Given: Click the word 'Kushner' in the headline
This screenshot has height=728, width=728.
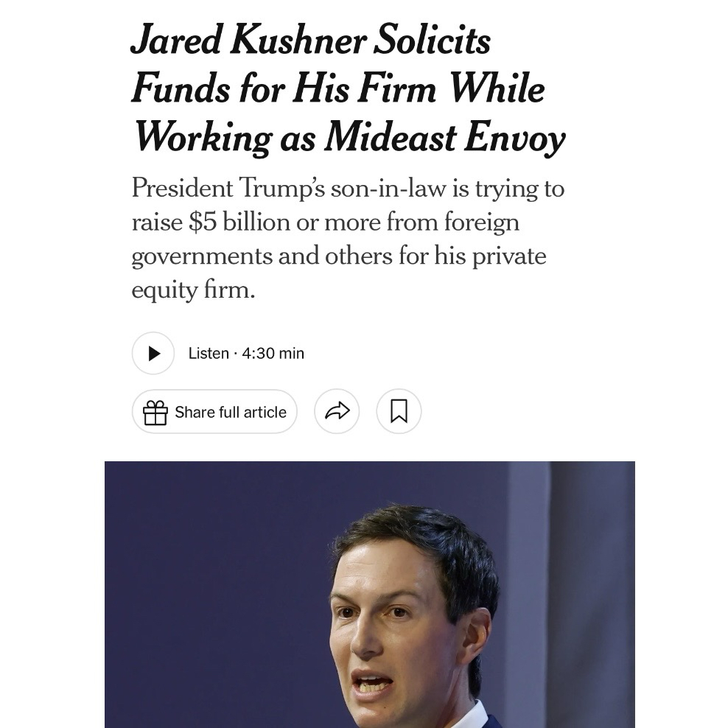Looking at the screenshot, I should tap(297, 41).
